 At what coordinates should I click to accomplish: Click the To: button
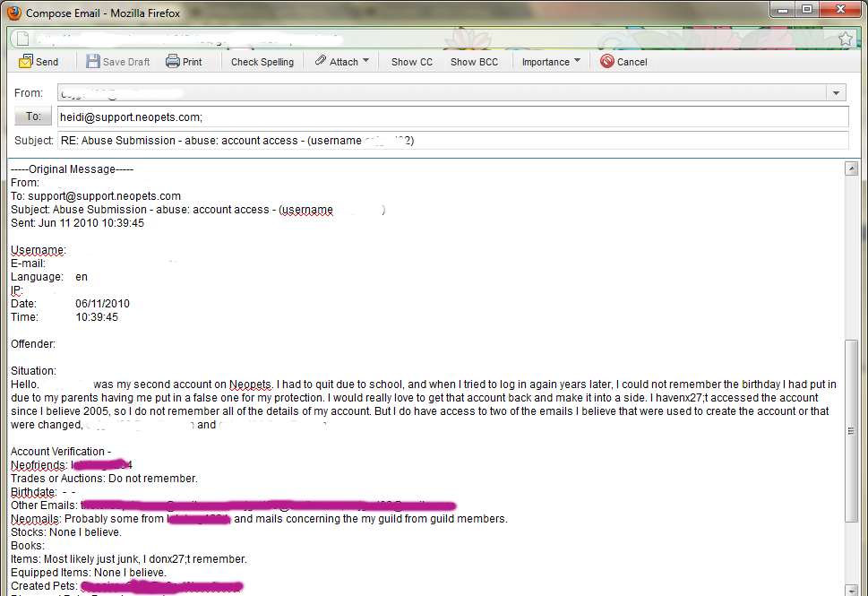coord(33,117)
